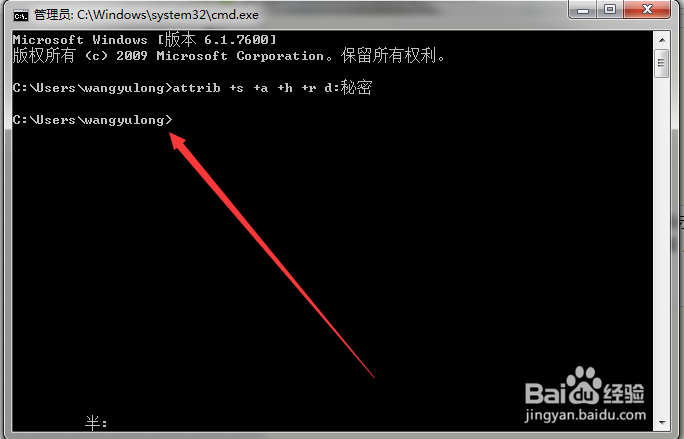This screenshot has width=684, height=439.
Task: Click the d:秘密 path argument
Action: 348,88
